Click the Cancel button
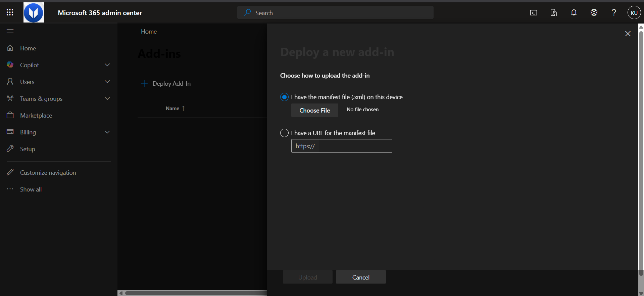The width and height of the screenshot is (644, 296). (x=361, y=277)
